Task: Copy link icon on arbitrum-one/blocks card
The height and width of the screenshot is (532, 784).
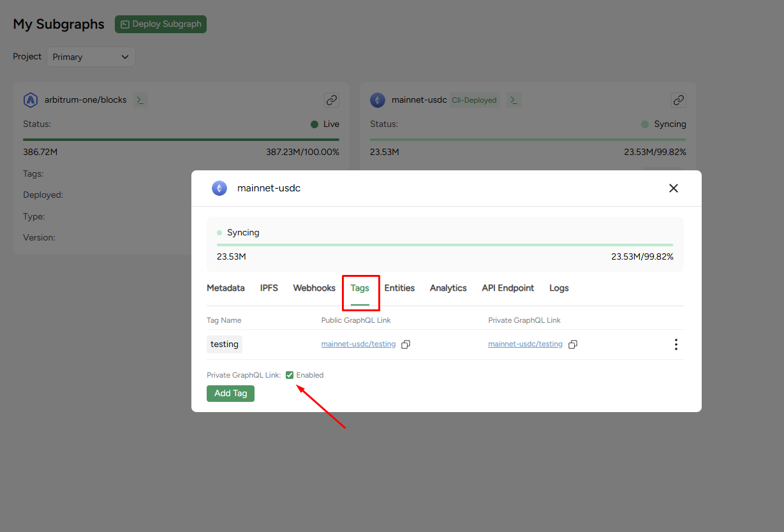Action: pos(332,100)
